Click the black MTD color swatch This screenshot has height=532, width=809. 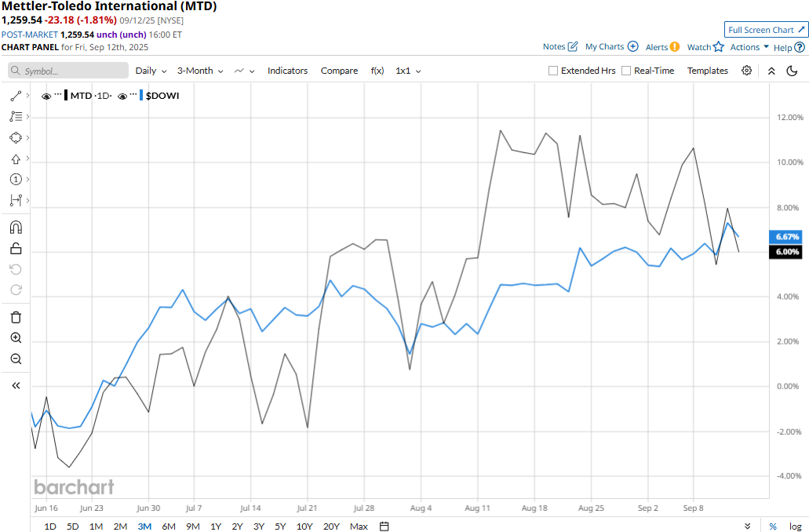click(66, 96)
